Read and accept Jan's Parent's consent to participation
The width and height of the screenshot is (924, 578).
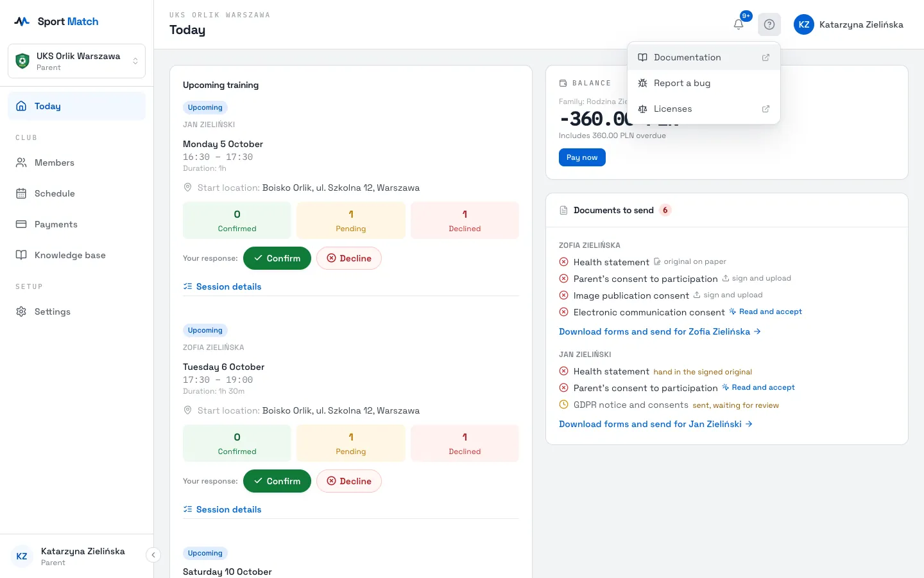[x=758, y=387]
